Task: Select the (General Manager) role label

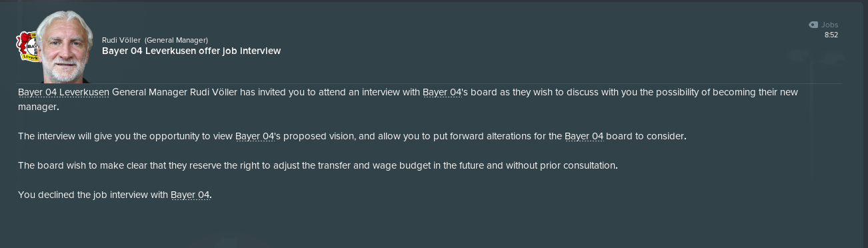Action: pyautogui.click(x=176, y=40)
